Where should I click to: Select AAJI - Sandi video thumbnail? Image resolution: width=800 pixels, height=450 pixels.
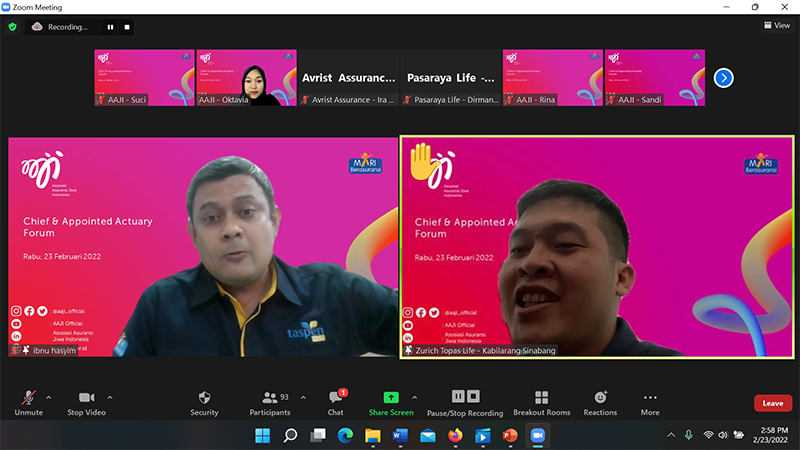coord(655,78)
